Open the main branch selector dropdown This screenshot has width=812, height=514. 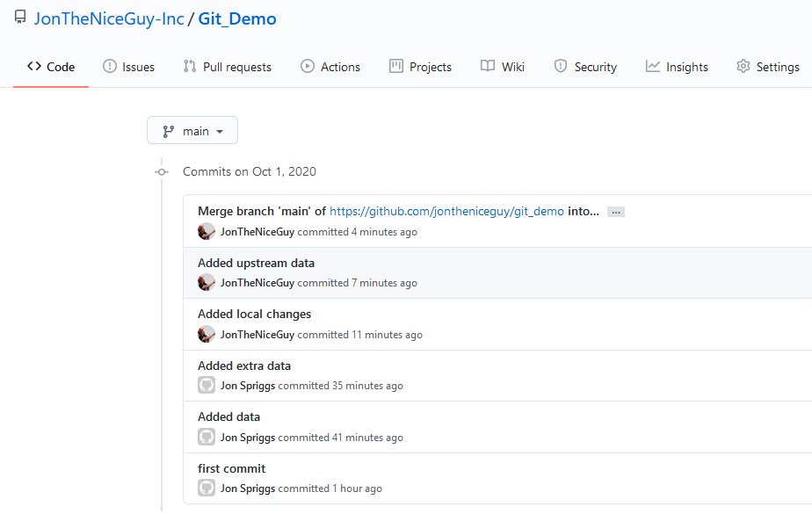192,130
